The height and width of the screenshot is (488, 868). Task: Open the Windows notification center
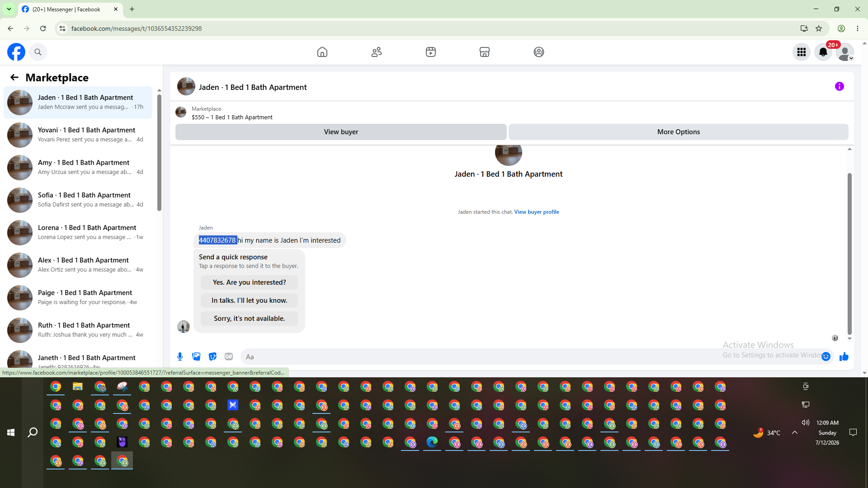(853, 432)
